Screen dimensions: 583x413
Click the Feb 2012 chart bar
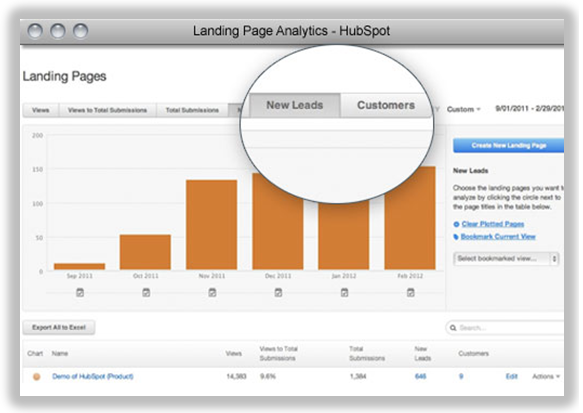[x=410, y=218]
